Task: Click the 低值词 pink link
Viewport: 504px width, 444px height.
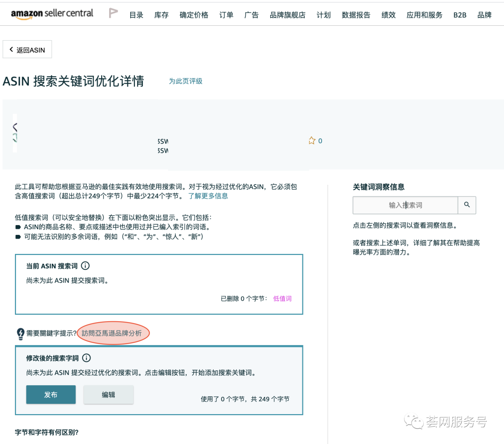Action: [282, 298]
